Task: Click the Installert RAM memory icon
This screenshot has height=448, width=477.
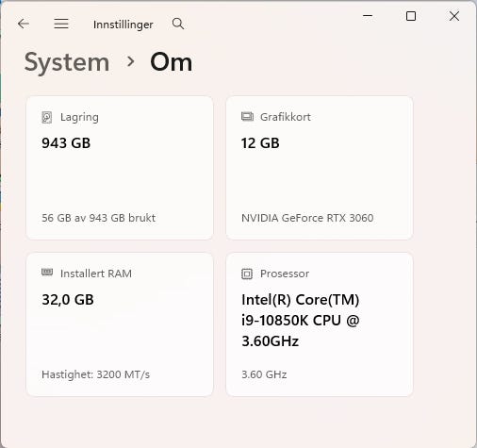Action: [x=47, y=272]
